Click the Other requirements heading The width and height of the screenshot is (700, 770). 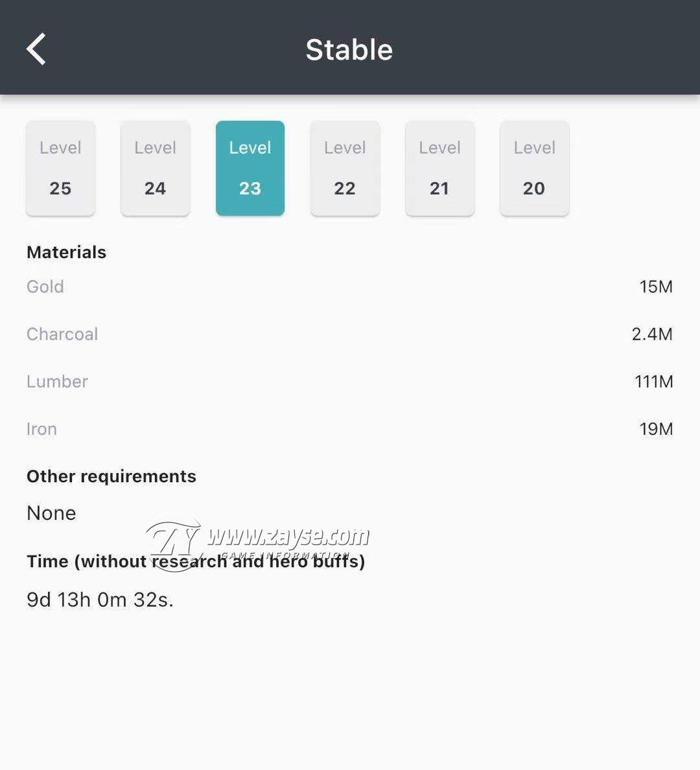tap(111, 476)
